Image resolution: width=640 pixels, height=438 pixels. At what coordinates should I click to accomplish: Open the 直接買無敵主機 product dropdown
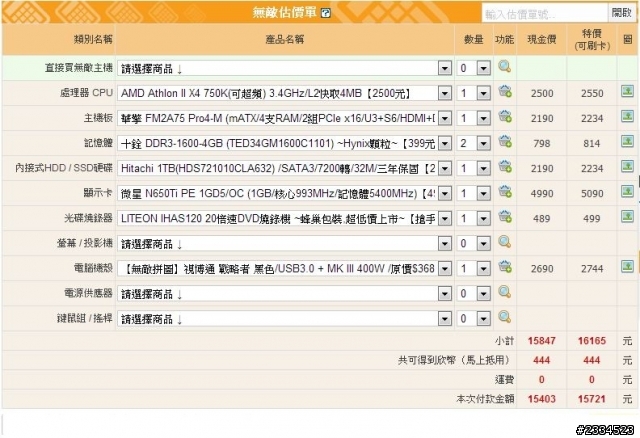coord(284,68)
